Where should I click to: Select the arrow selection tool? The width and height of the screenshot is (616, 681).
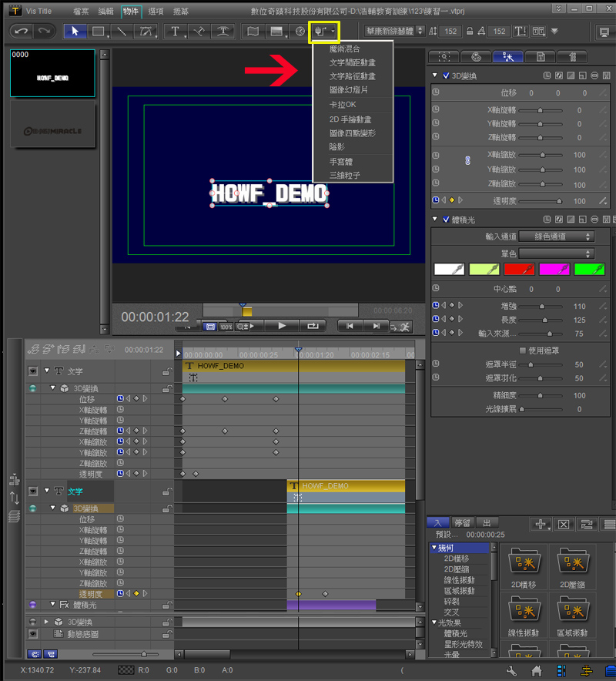tap(75, 32)
